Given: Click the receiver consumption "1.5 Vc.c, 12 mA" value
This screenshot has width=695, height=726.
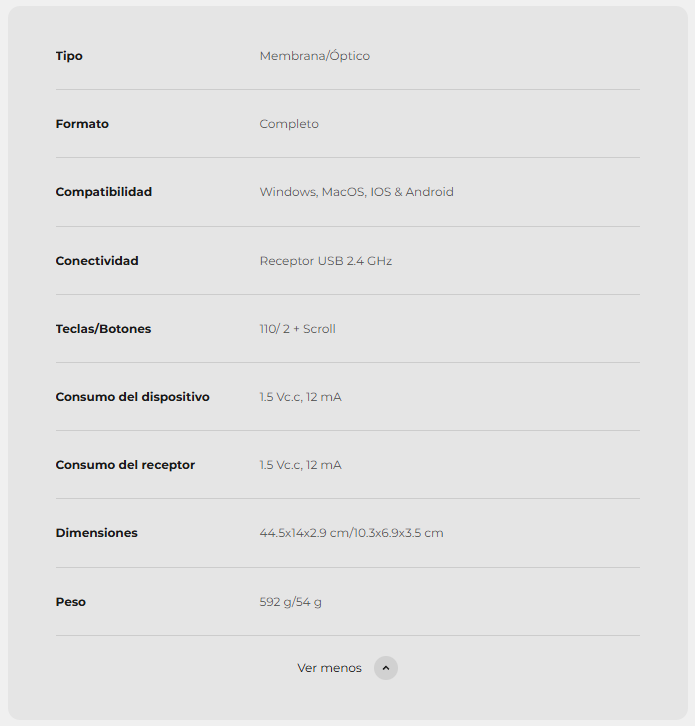Looking at the screenshot, I should point(300,465).
